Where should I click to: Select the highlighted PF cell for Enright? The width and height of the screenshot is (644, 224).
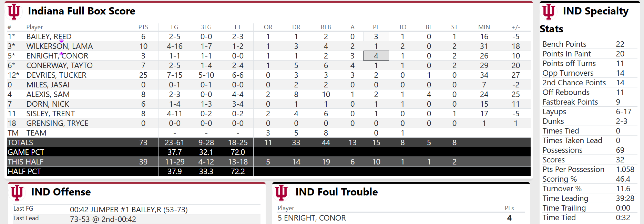pos(376,56)
